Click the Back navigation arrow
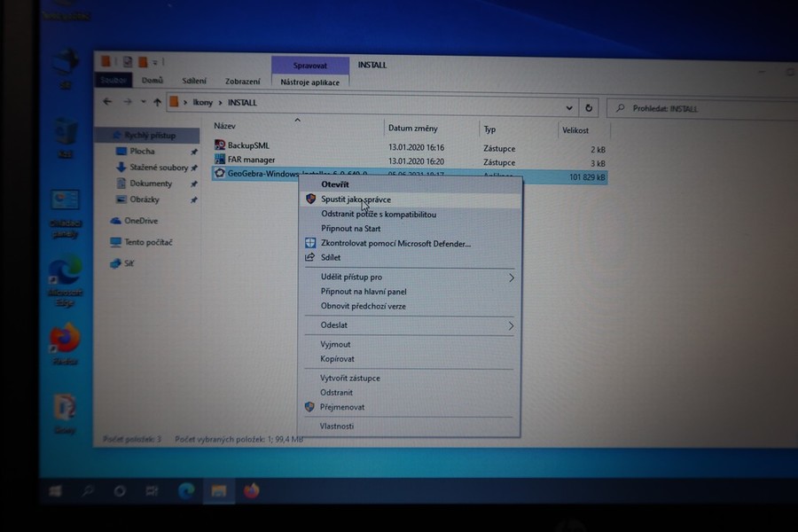This screenshot has width=798, height=532. click(107, 101)
